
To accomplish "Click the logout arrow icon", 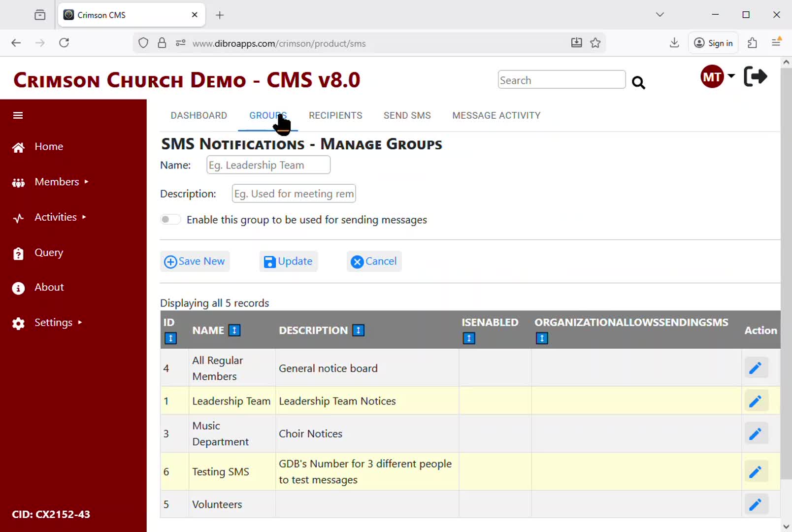I will [755, 77].
